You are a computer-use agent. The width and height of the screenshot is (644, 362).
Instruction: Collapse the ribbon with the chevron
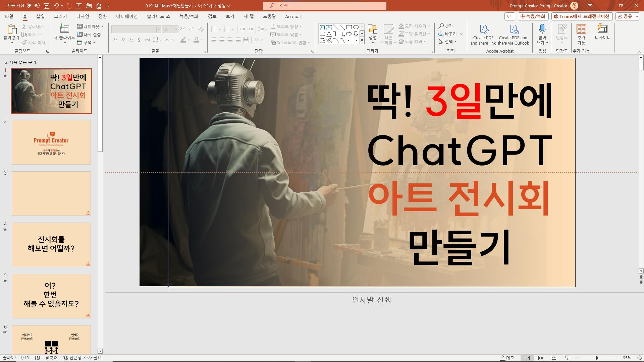point(639,52)
